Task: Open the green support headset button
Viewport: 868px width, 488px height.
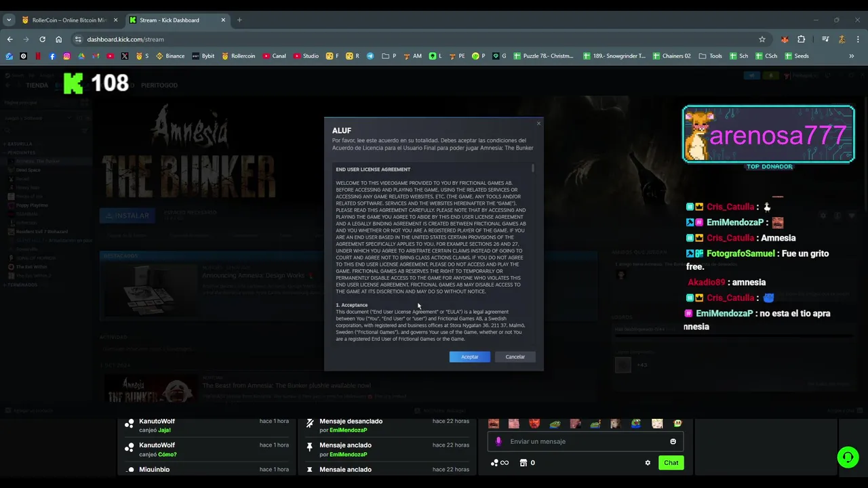Action: (848, 457)
